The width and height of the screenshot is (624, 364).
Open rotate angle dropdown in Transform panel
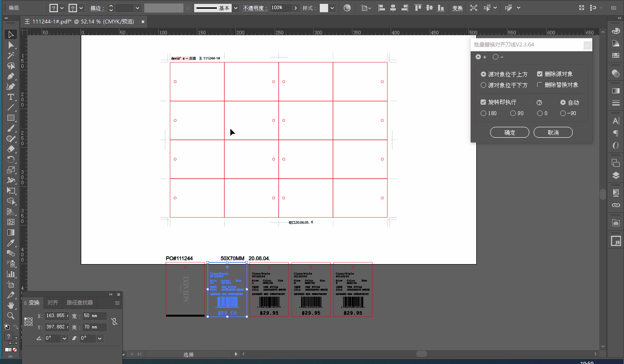tap(65, 338)
